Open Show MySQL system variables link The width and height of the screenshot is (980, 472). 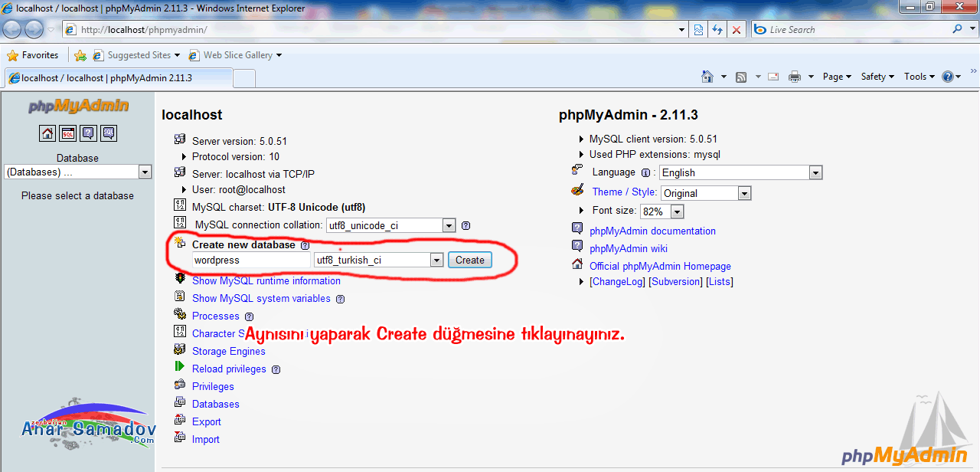[x=261, y=299]
